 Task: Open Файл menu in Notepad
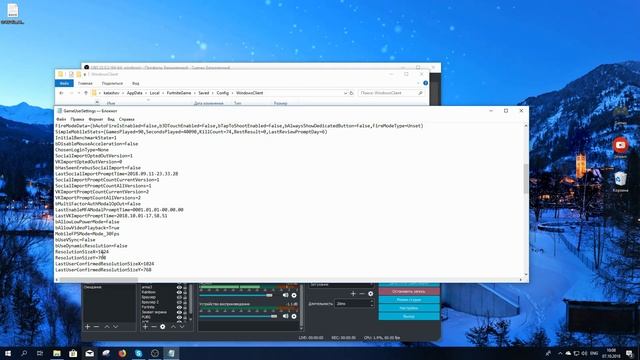tap(61, 119)
